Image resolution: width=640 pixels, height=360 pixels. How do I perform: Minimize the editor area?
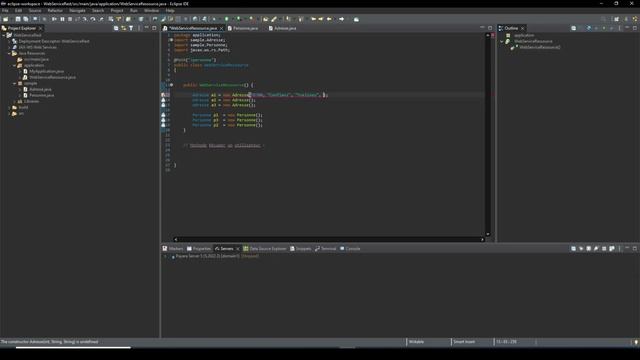pos(482,28)
